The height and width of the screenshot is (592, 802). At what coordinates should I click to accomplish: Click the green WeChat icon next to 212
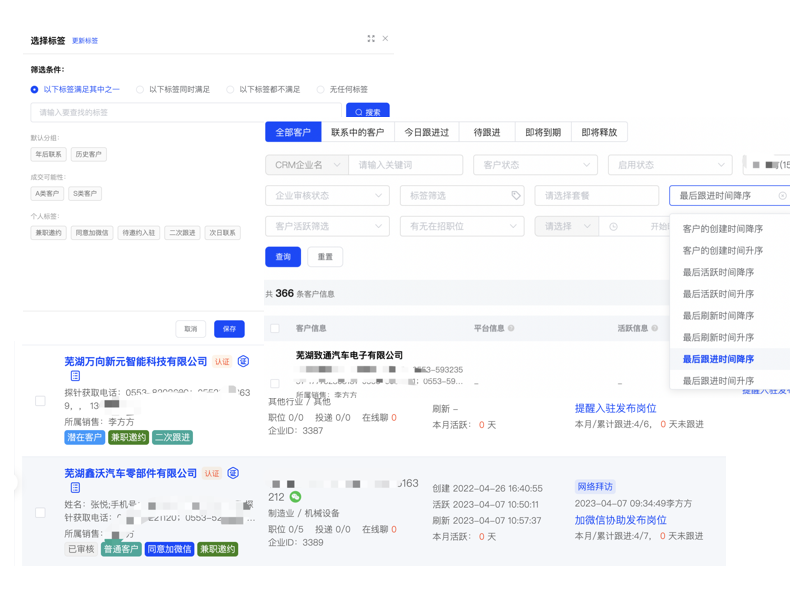tap(296, 497)
